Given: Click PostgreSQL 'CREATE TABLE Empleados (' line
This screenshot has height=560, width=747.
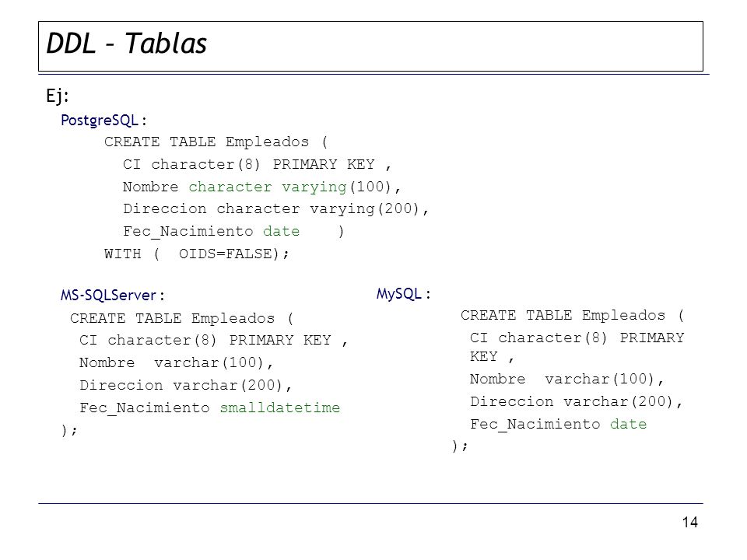Looking at the screenshot, I should pyautogui.click(x=216, y=142).
